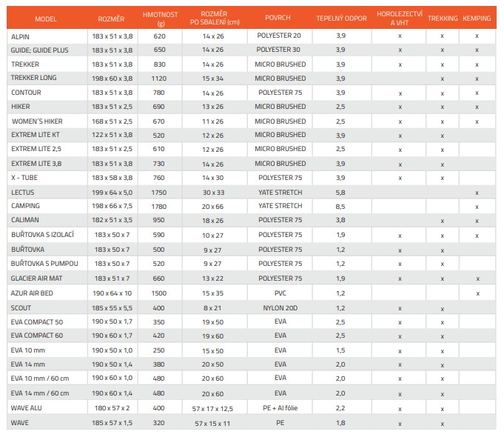Click the 183 x 58 x 3,8 size cell

112,178
